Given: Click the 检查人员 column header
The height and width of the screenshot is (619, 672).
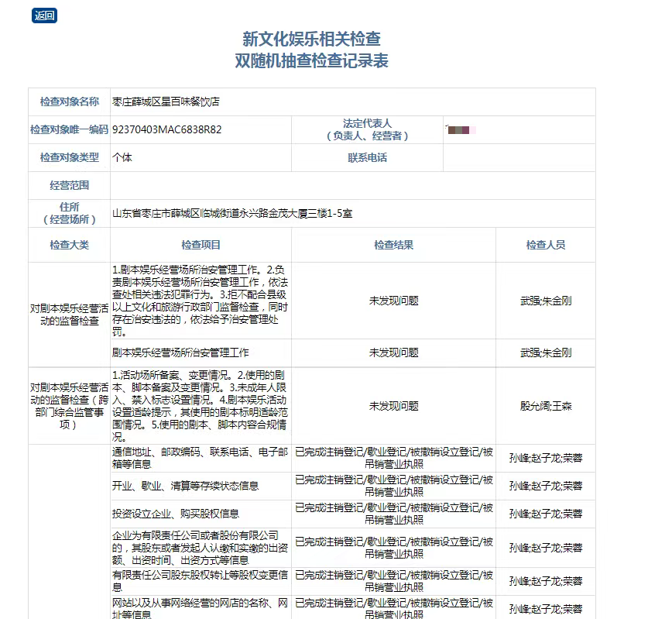Looking at the screenshot, I should (545, 245).
